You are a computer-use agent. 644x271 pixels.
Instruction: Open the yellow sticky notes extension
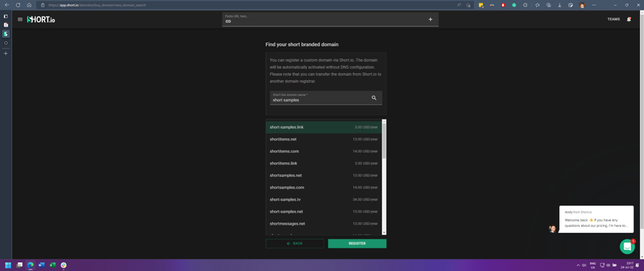tap(481, 5)
